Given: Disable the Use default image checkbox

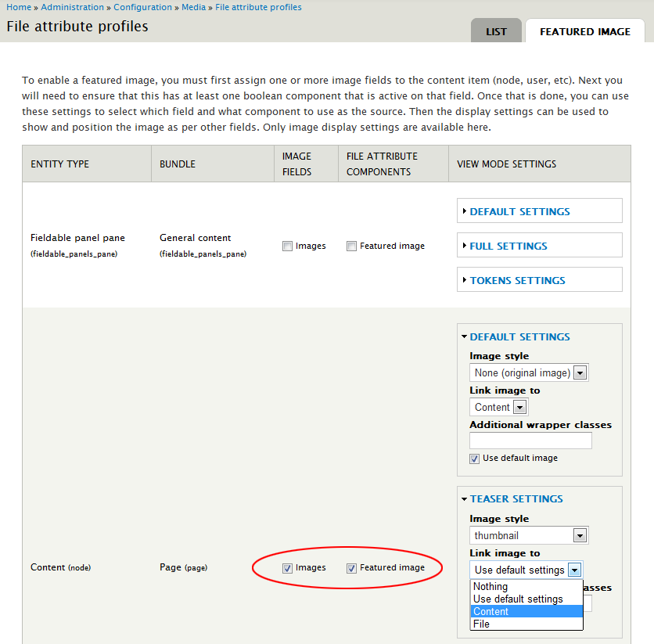Looking at the screenshot, I should pos(474,458).
